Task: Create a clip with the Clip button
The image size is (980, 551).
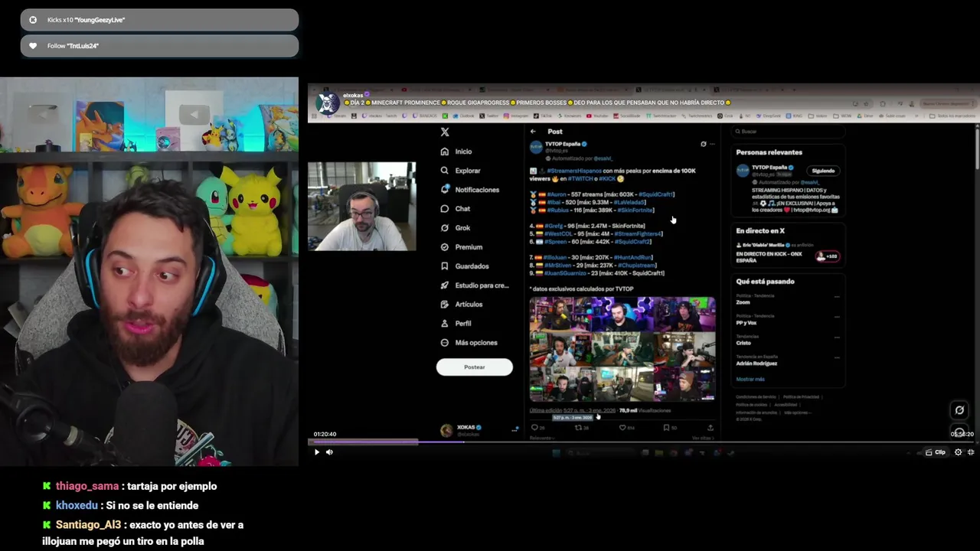Action: [x=936, y=452]
